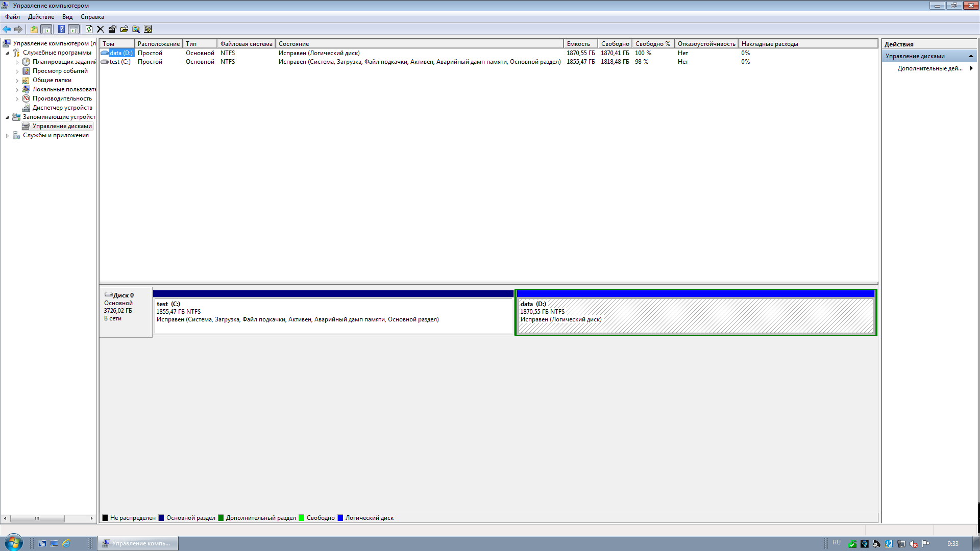Viewport: 980px width, 551px height.
Task: Click the Delete X toolbar icon
Action: [101, 30]
